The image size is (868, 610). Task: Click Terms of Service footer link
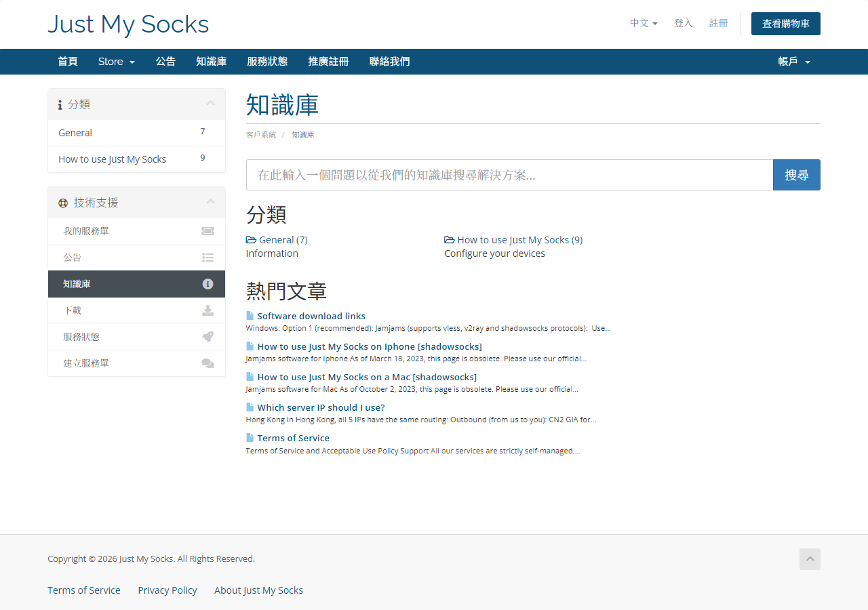click(x=84, y=590)
